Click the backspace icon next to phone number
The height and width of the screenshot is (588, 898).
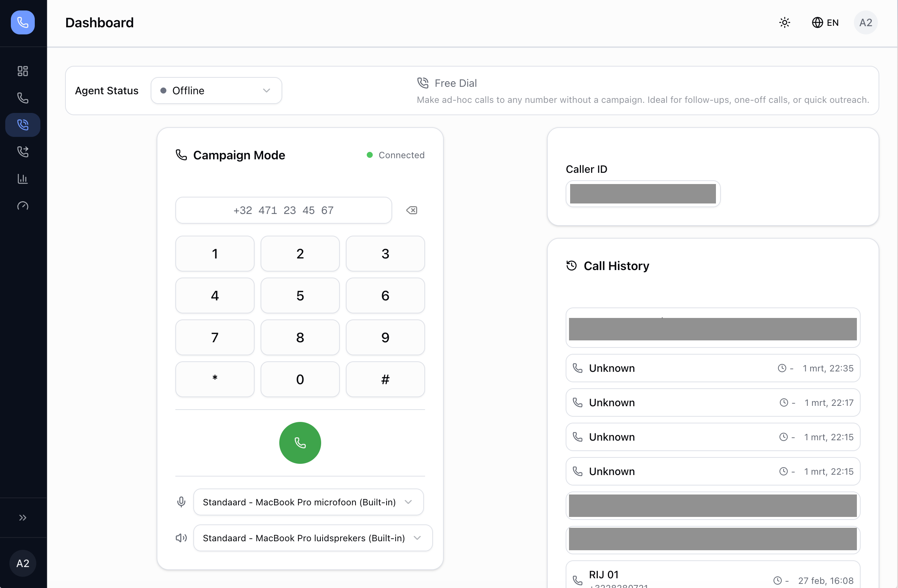pos(412,210)
